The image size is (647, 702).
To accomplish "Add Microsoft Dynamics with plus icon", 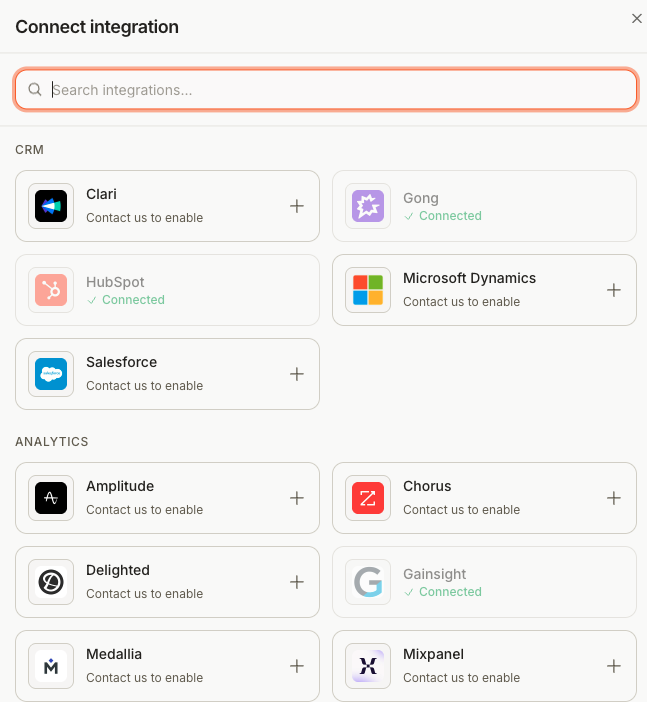I will [x=614, y=290].
